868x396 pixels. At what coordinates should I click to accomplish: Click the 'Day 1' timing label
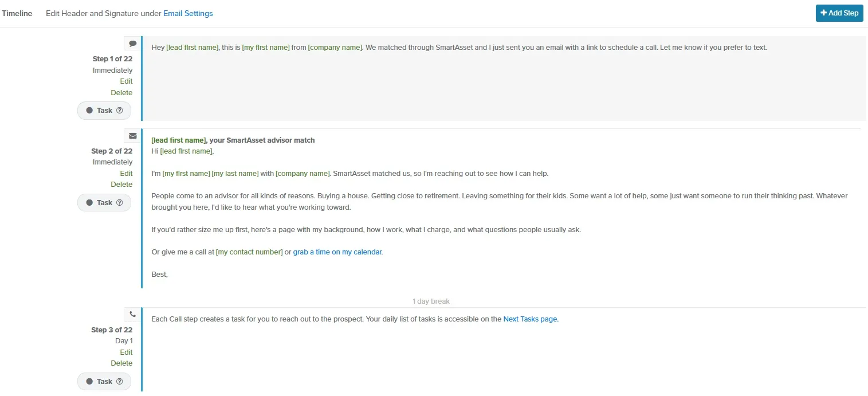pyautogui.click(x=124, y=341)
